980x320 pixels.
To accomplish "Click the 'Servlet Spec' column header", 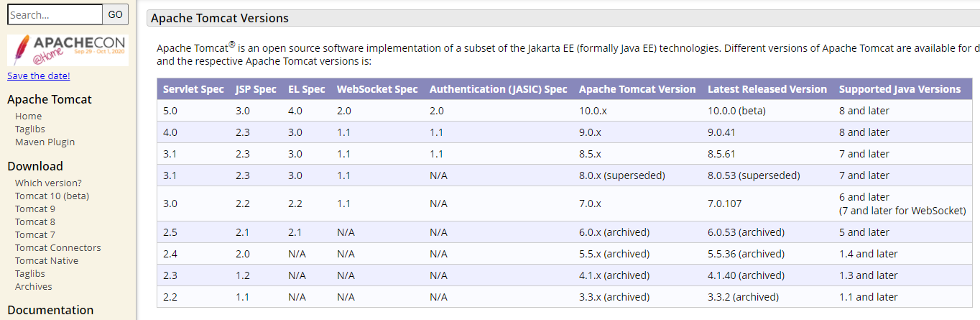I will coord(193,89).
